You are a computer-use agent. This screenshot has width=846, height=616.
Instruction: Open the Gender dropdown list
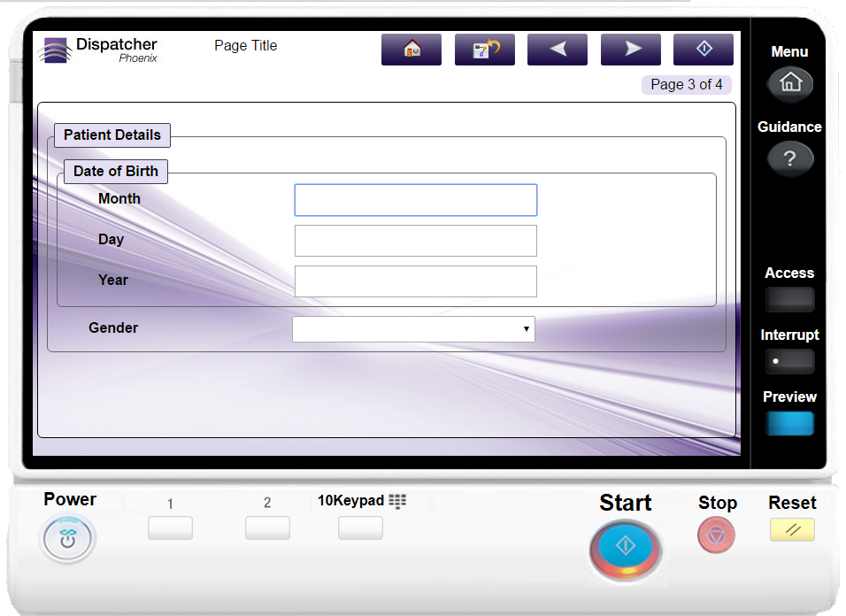coord(413,329)
